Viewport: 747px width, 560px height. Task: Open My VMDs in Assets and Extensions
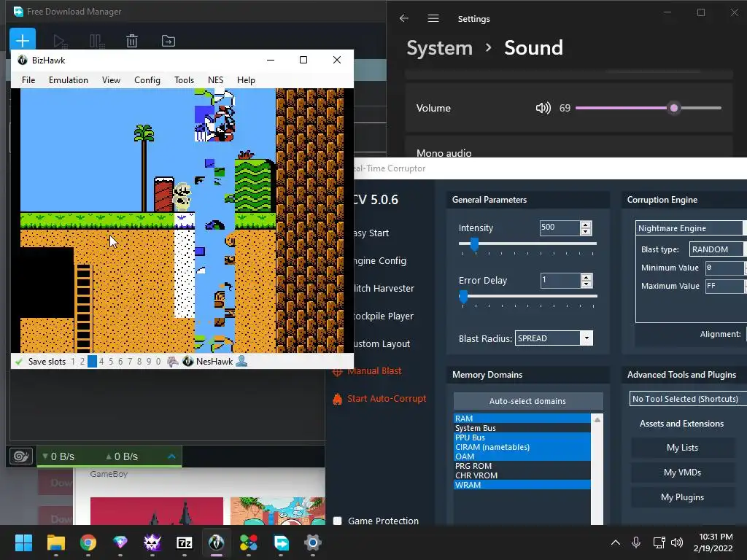pos(682,472)
